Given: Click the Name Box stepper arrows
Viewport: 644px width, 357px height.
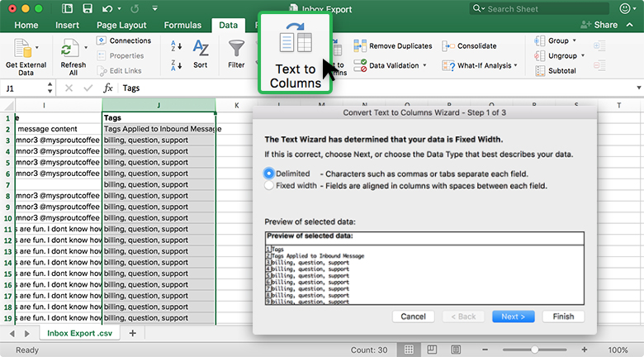Looking at the screenshot, I should [50, 88].
